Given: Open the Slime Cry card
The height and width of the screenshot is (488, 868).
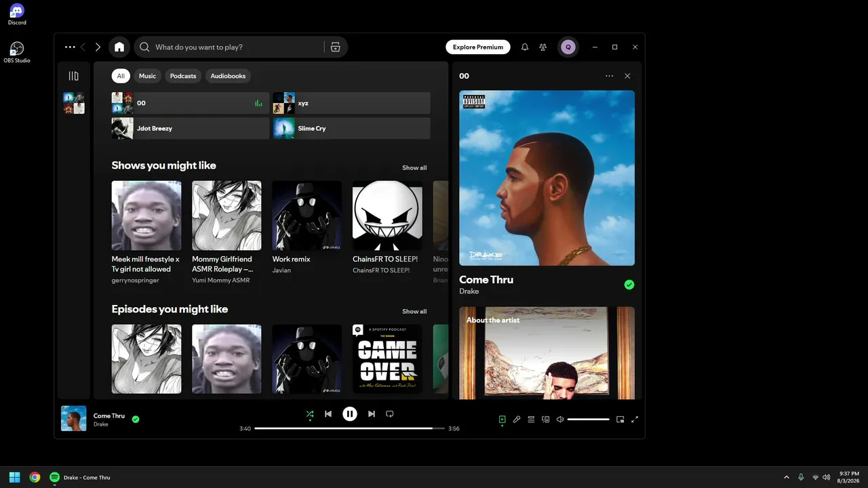Looking at the screenshot, I should [351, 128].
